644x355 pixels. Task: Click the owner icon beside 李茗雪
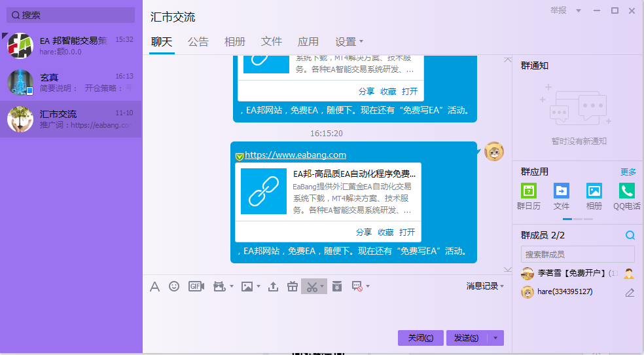629,273
